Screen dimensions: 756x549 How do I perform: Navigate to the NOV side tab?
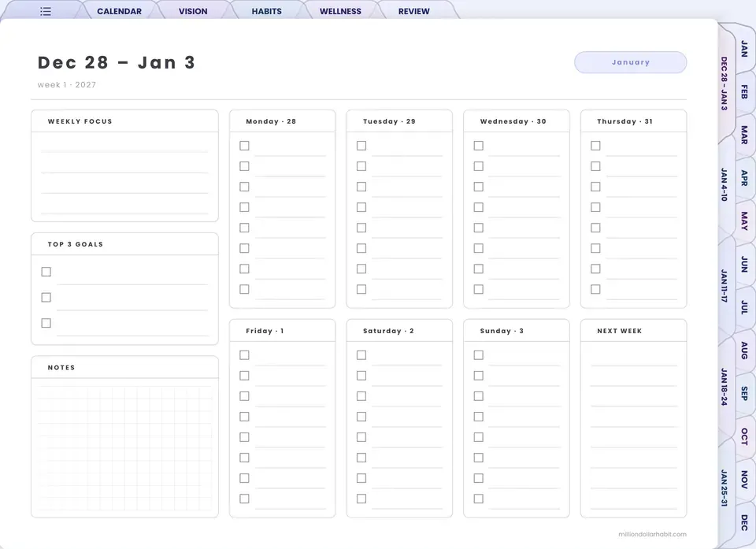[744, 479]
